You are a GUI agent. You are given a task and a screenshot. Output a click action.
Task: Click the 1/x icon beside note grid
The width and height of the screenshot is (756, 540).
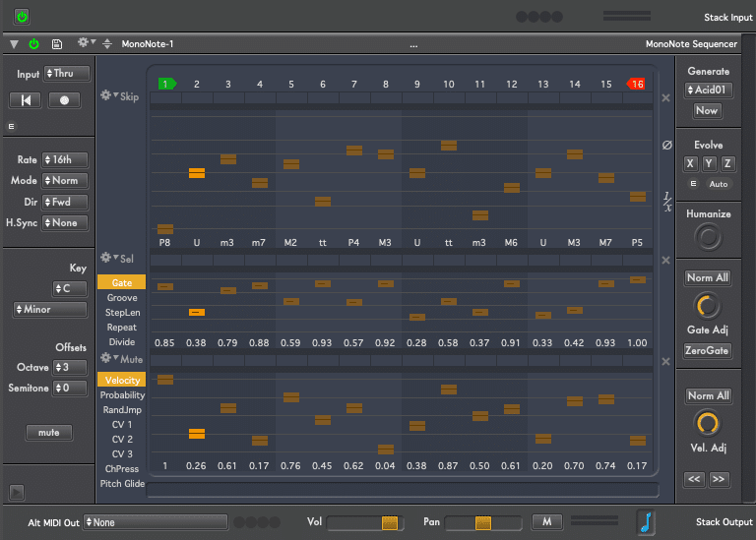click(667, 202)
